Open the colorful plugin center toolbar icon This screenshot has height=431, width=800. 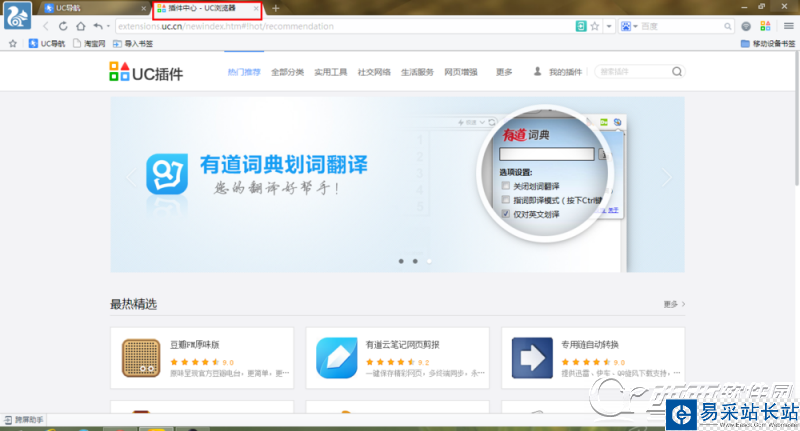(x=765, y=26)
